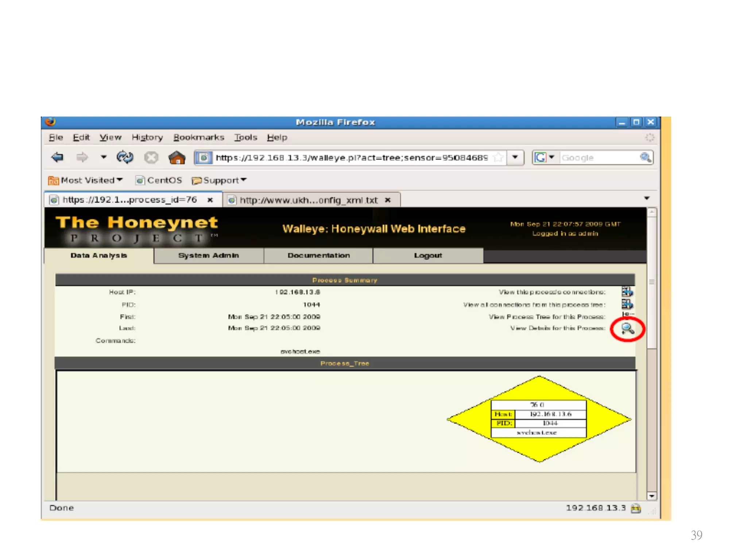747x560 pixels.
Task: Expand the search engine selector dropdown
Action: [551, 157]
